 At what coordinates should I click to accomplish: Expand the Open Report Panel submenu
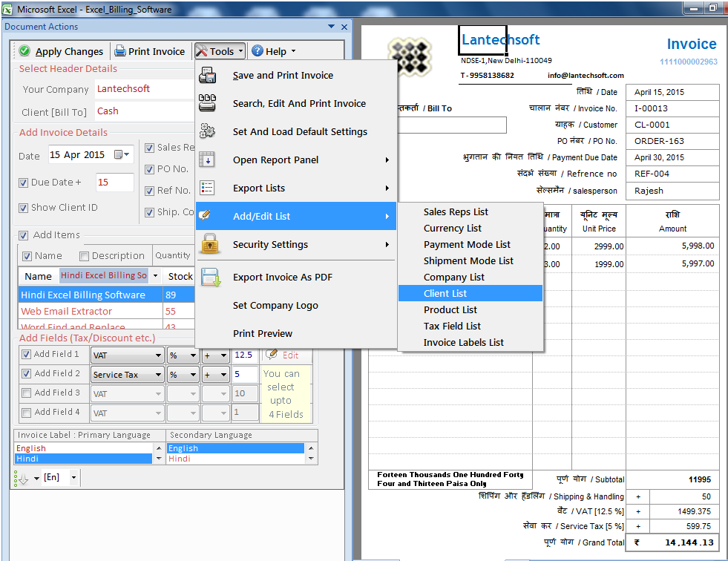387,160
